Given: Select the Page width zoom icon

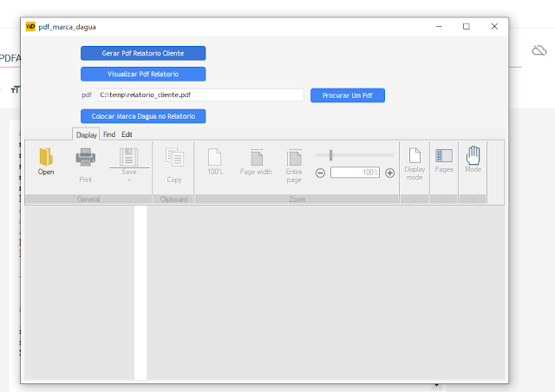Looking at the screenshot, I should click(x=257, y=157).
